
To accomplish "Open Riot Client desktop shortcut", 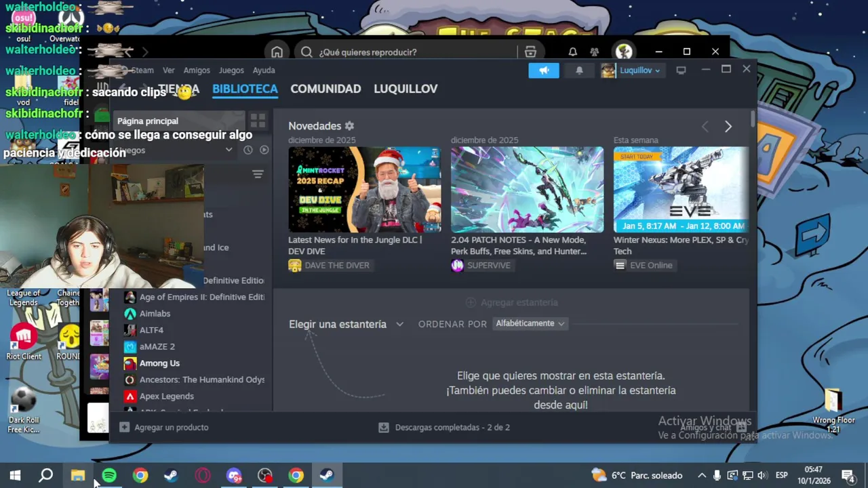I will (24, 342).
